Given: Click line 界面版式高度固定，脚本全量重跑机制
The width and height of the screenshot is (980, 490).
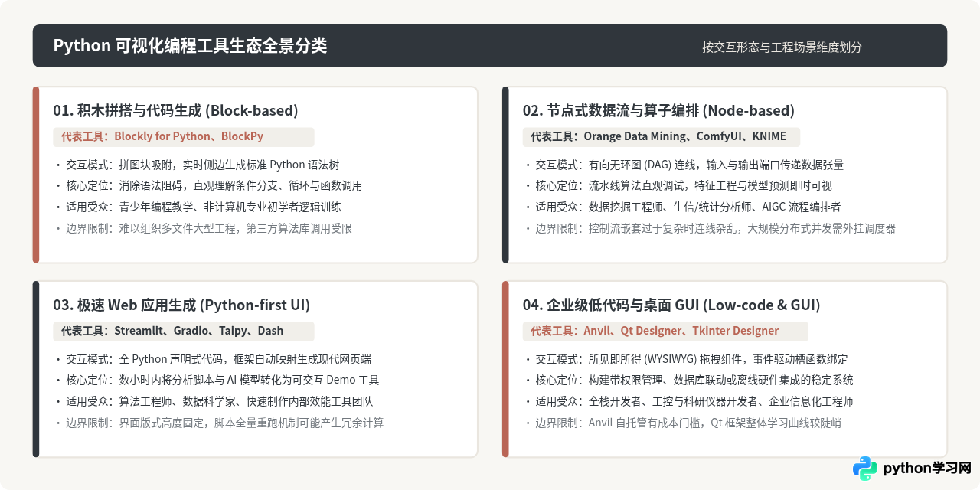Looking at the screenshot, I should coord(219,423).
